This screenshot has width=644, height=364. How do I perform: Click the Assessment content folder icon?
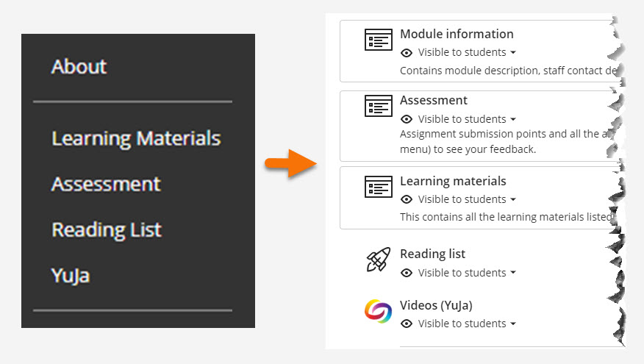[379, 107]
